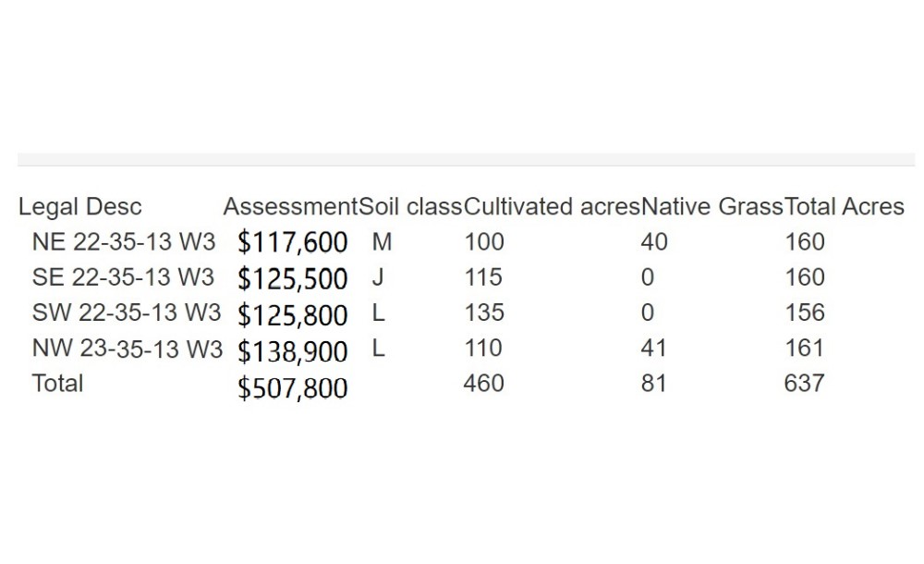Select the $117,600 assessment value
The height and width of the screenshot is (564, 924).
pos(292,242)
